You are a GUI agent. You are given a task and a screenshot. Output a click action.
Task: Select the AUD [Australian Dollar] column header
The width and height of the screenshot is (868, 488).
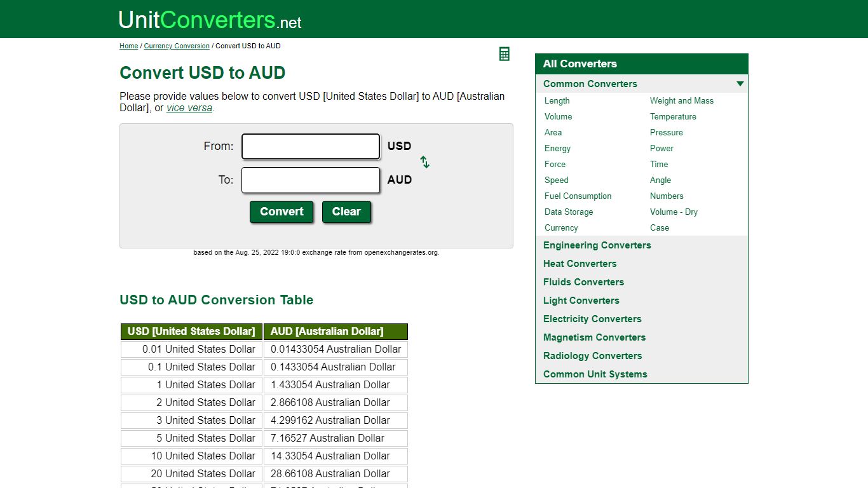(336, 332)
